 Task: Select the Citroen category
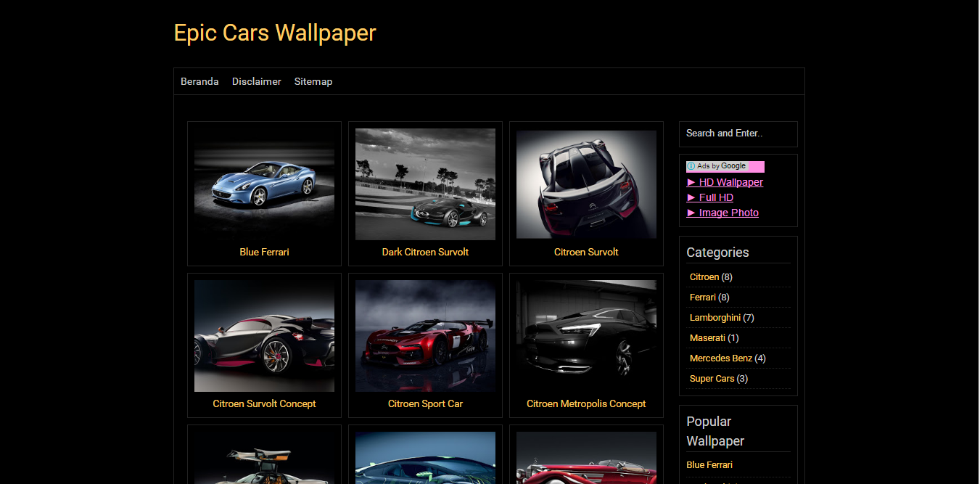[x=704, y=277]
